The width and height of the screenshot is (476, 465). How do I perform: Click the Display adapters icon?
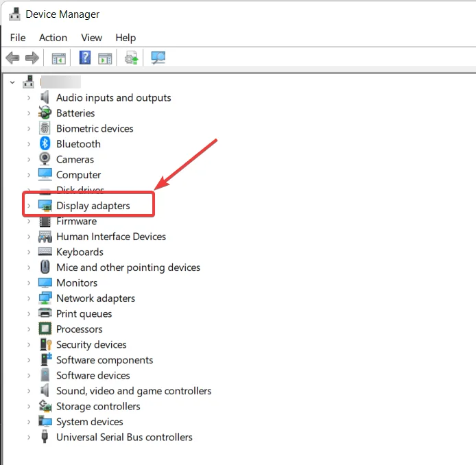45,206
